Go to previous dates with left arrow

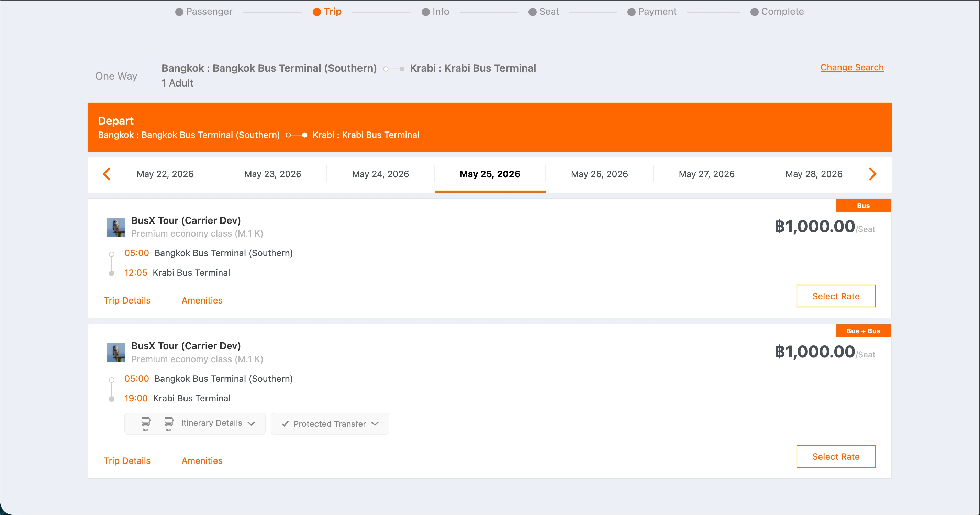coord(107,174)
